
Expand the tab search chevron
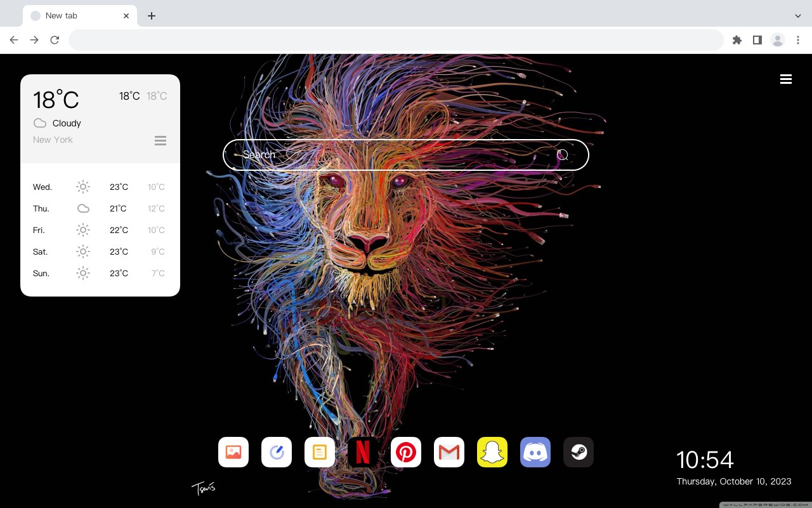coord(798,16)
